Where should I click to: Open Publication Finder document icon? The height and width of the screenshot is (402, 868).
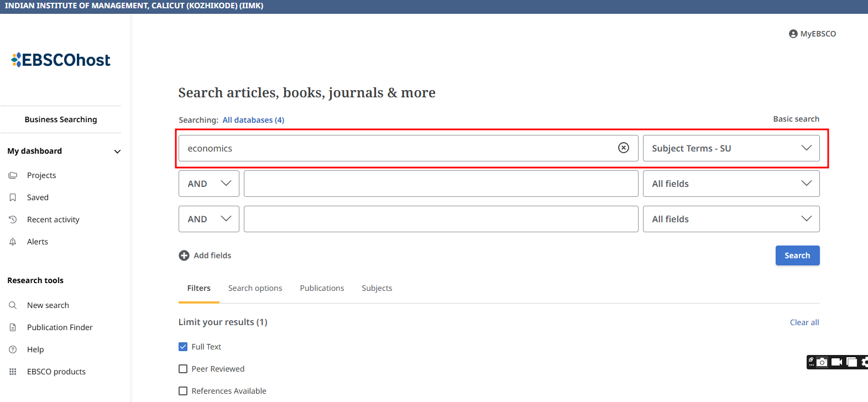pyautogui.click(x=13, y=327)
